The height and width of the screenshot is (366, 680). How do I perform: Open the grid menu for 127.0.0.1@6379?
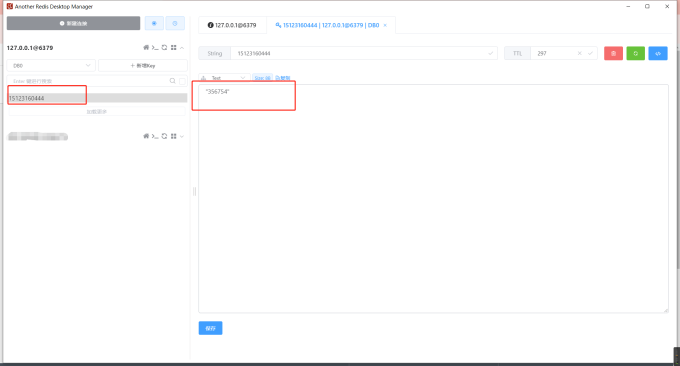[x=173, y=48]
